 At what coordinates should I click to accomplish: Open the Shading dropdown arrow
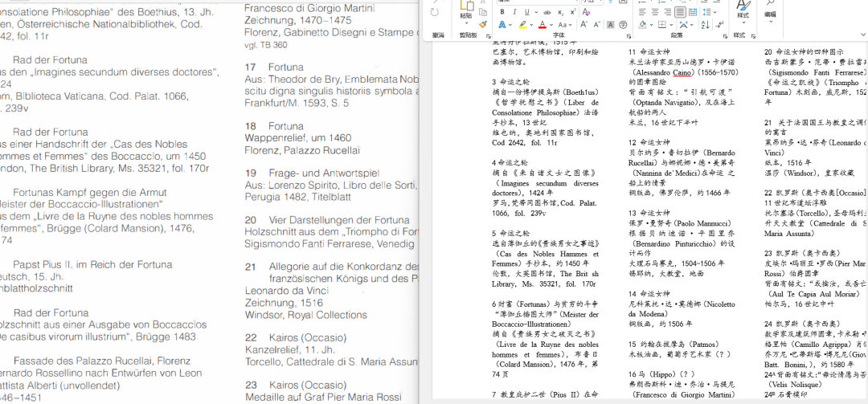[652, 25]
